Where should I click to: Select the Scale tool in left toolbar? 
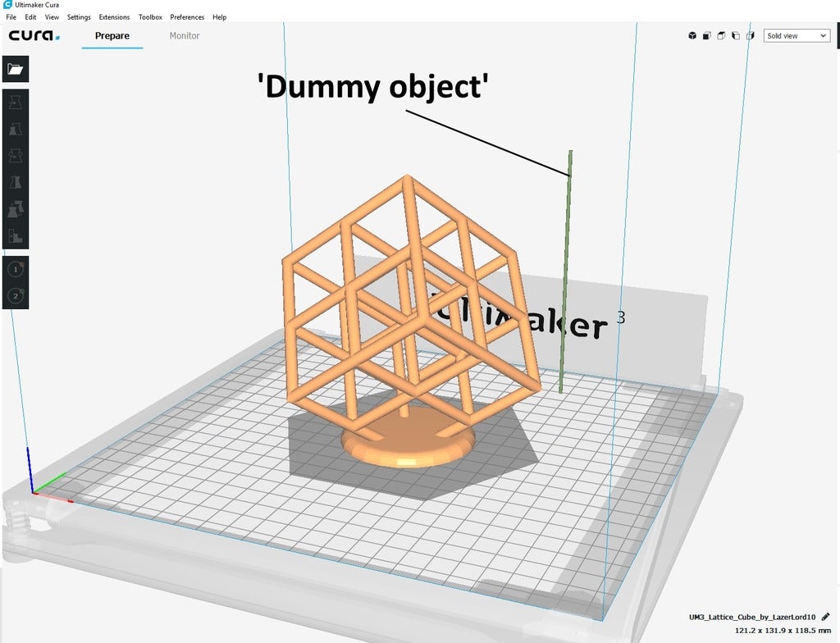[16, 129]
